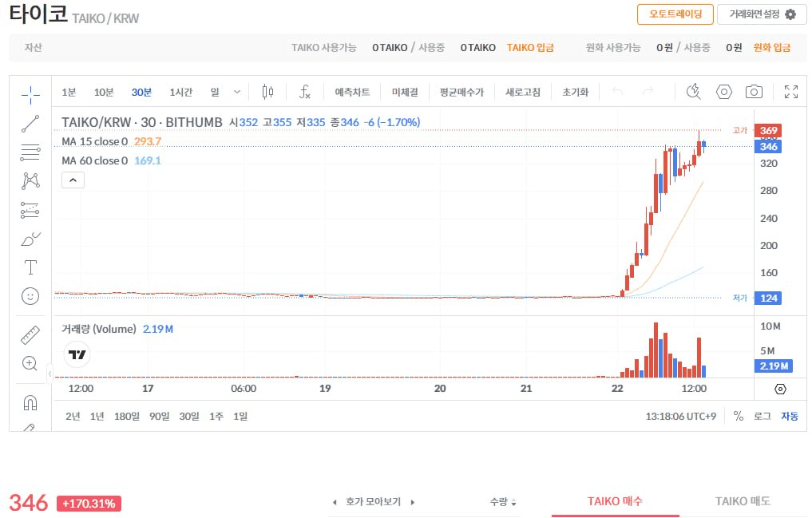
Task: Activate the zoom in tool
Action: tap(30, 363)
